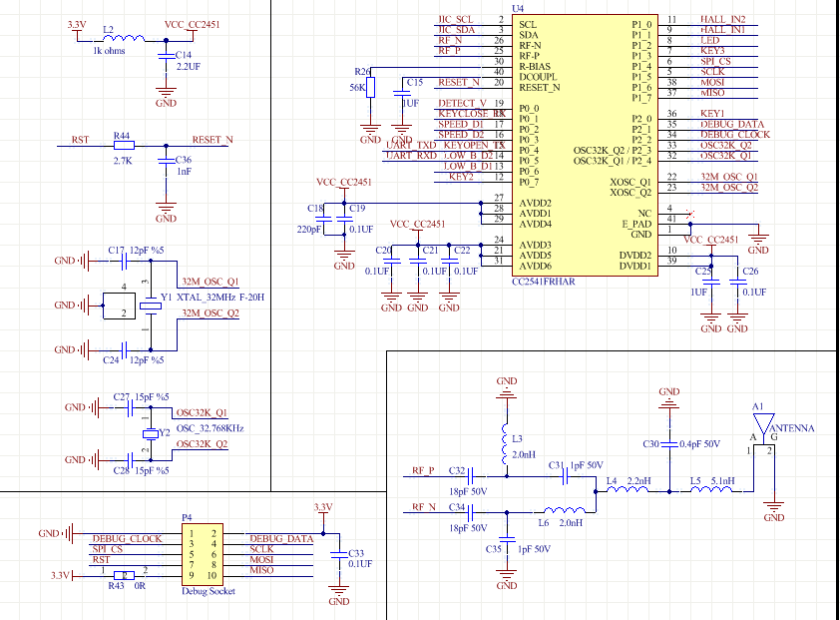Click the SPEED_D1 net label

(x=461, y=125)
